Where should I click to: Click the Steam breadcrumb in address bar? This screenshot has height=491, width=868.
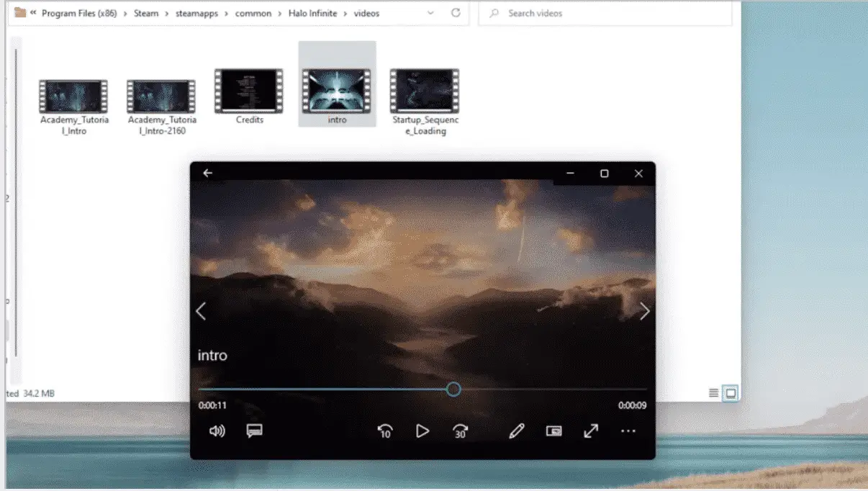tap(146, 13)
